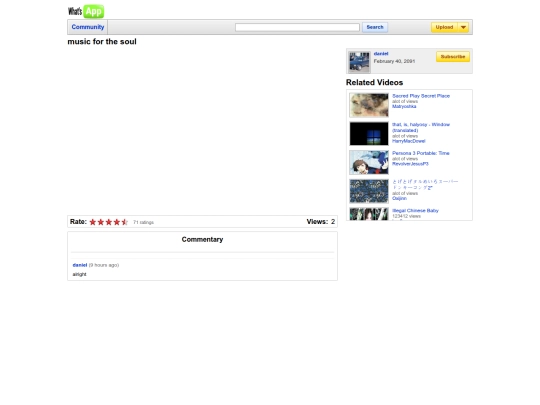Focus the search input field
The height and width of the screenshot is (405, 540).
[x=297, y=27]
